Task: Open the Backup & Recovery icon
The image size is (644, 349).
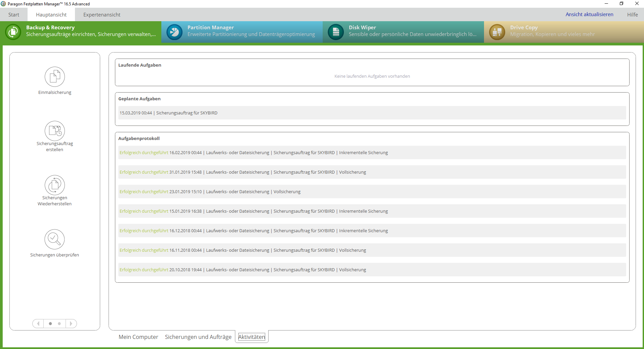Action: (13, 32)
